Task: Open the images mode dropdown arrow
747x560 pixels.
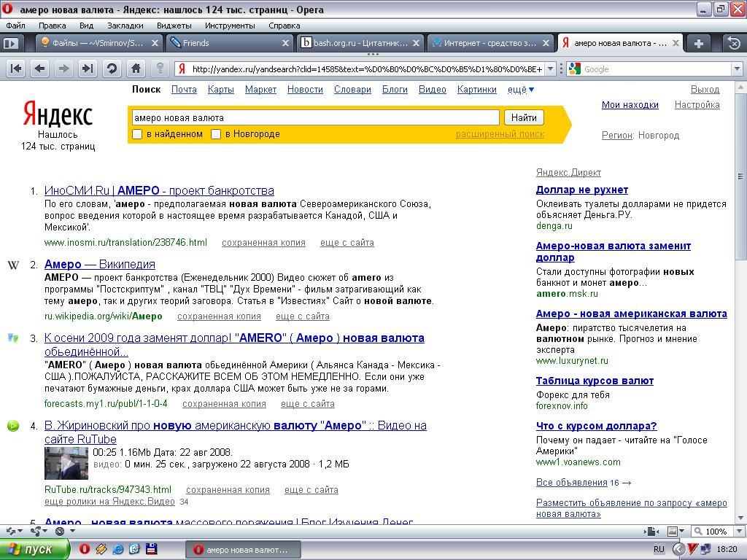Action: [682, 532]
